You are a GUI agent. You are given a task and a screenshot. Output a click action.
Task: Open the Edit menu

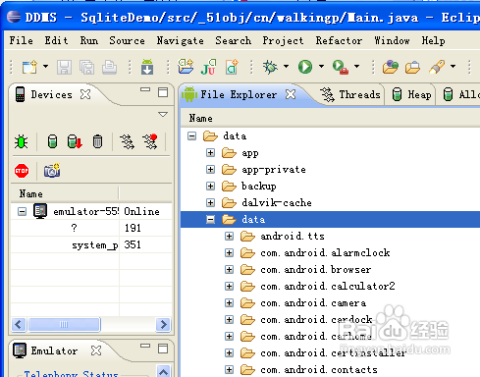(56, 41)
